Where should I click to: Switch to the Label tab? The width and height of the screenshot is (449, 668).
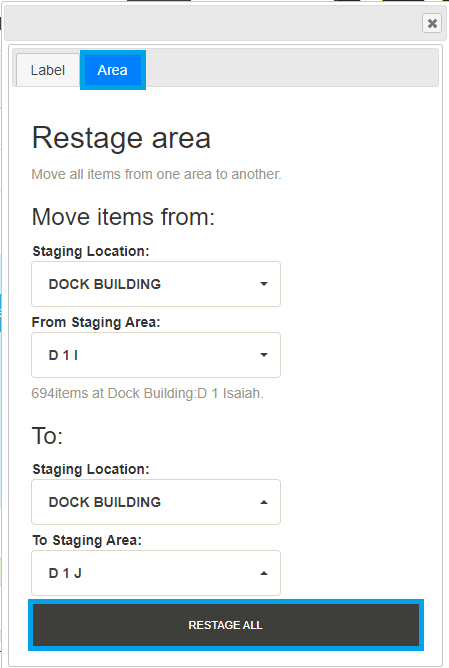pos(48,70)
